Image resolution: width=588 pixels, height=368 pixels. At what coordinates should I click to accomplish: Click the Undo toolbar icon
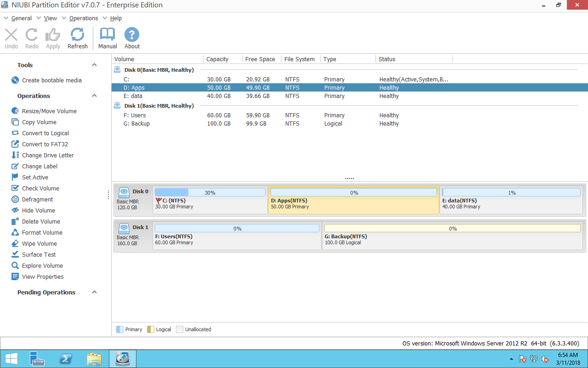pyautogui.click(x=11, y=35)
